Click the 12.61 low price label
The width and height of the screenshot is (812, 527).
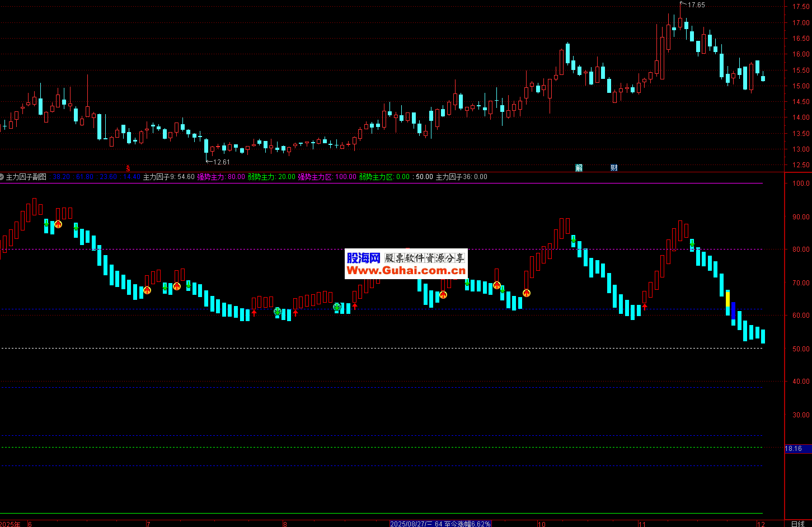221,162
